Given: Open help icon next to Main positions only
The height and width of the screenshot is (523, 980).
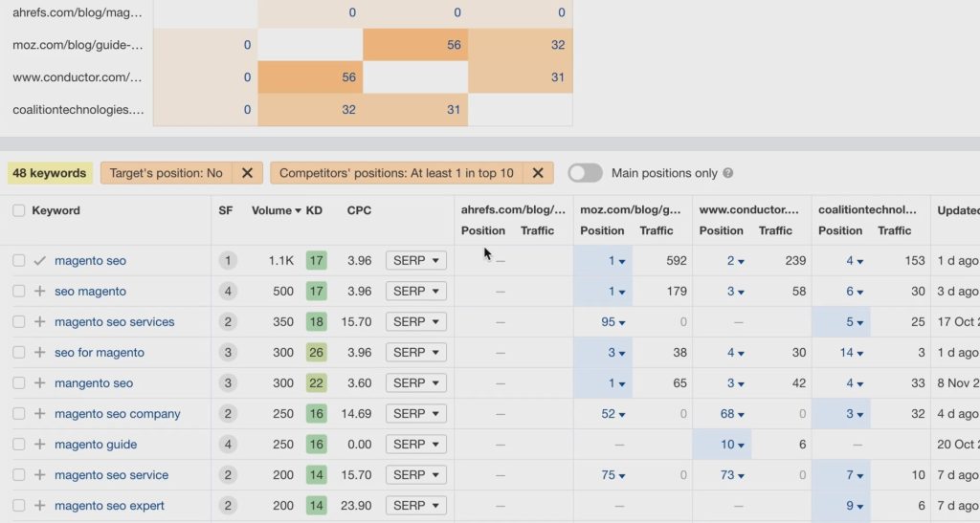Looking at the screenshot, I should 728,173.
